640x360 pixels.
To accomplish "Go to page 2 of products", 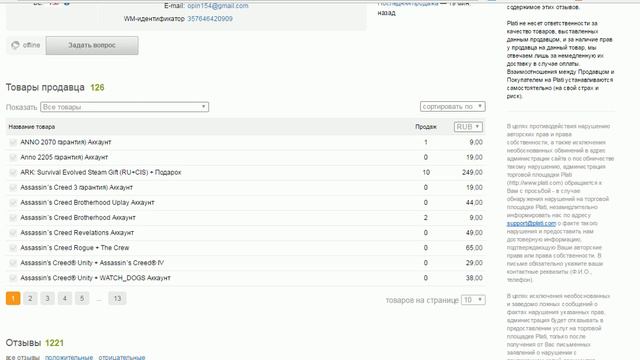I will pyautogui.click(x=30, y=298).
